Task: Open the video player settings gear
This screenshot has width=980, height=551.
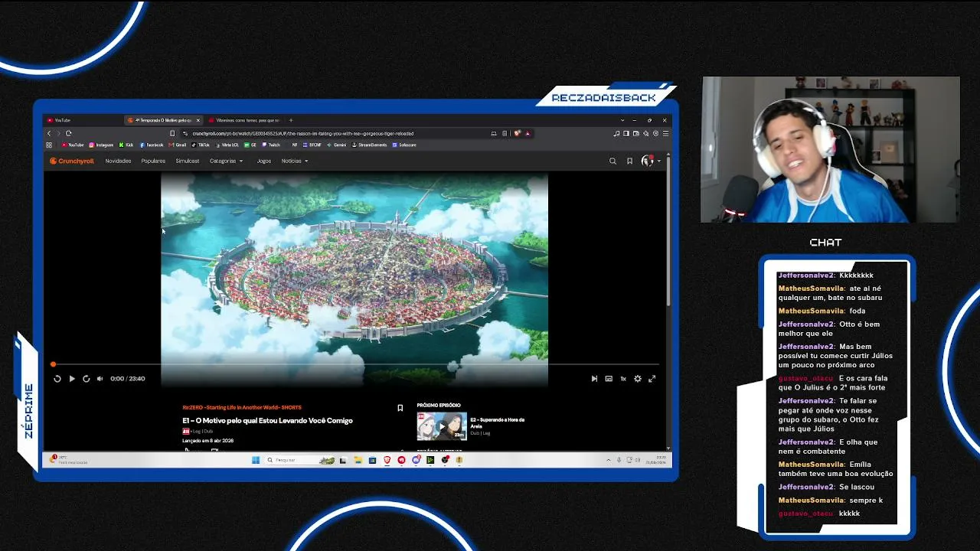Action: [x=637, y=379]
